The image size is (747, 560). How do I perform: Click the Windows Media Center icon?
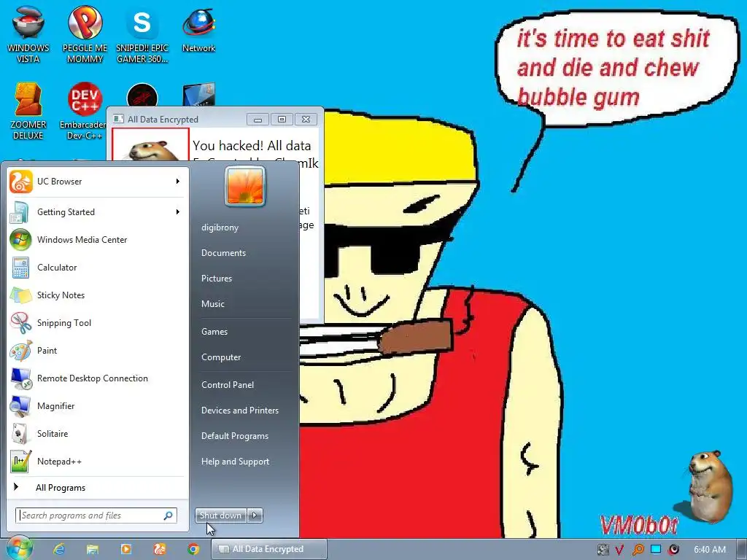coord(20,239)
